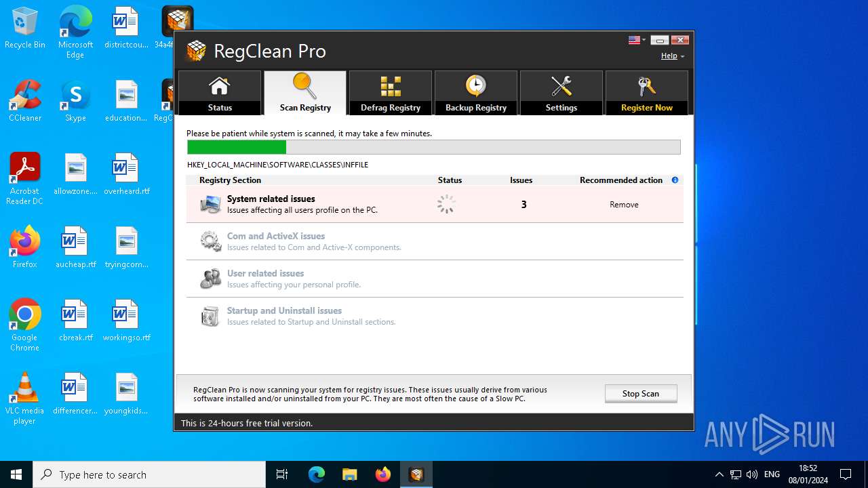The width and height of the screenshot is (868, 488).
Task: Select allowzone... image file on desktop
Action: coord(75,175)
